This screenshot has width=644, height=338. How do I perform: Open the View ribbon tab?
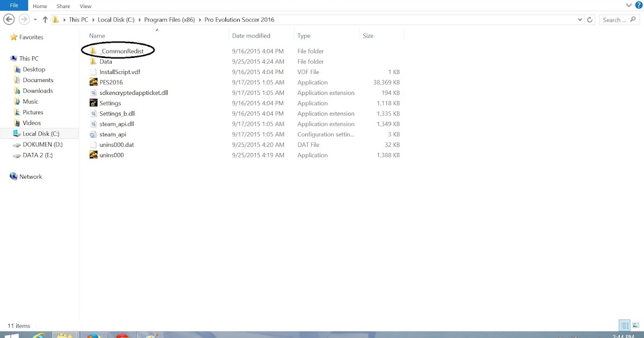coord(85,6)
